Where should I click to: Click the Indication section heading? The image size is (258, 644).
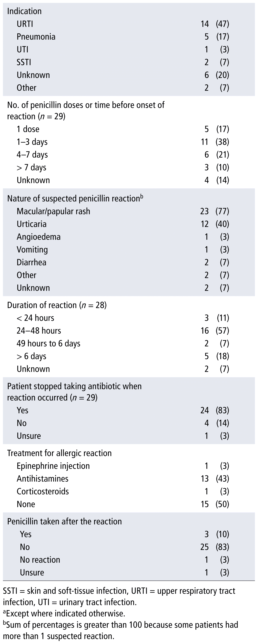pos(24,11)
